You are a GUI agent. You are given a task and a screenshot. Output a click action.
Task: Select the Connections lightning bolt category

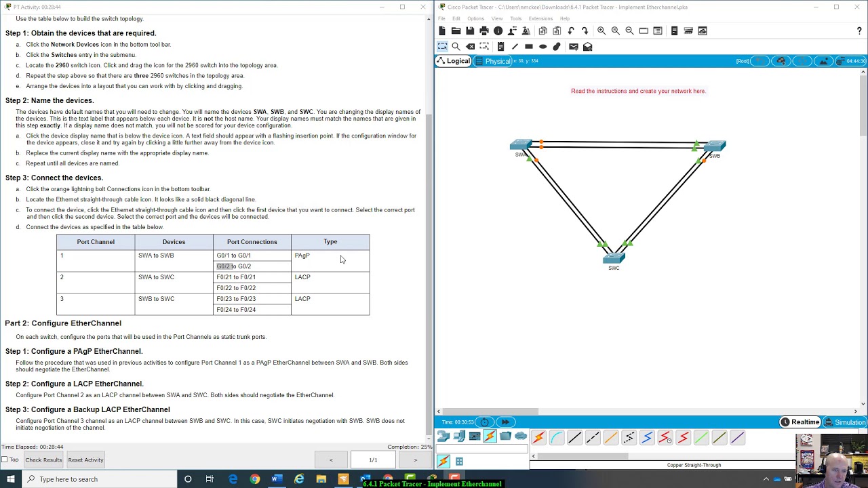pos(490,436)
